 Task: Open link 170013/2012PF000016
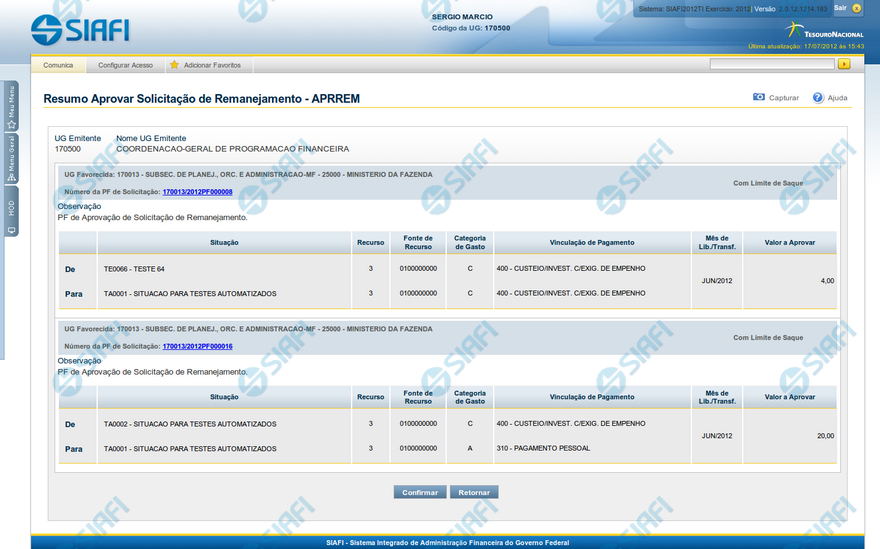pos(197,346)
